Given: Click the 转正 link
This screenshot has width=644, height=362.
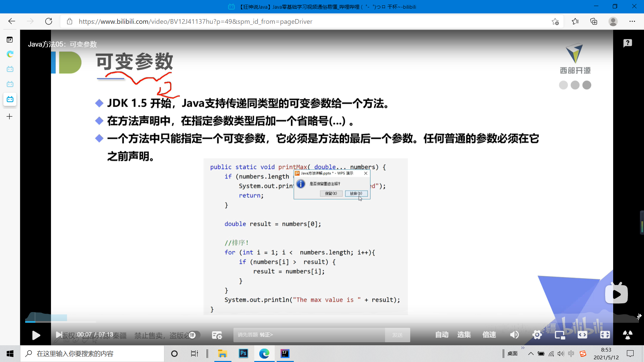Looking at the screenshot, I should pos(266,335).
